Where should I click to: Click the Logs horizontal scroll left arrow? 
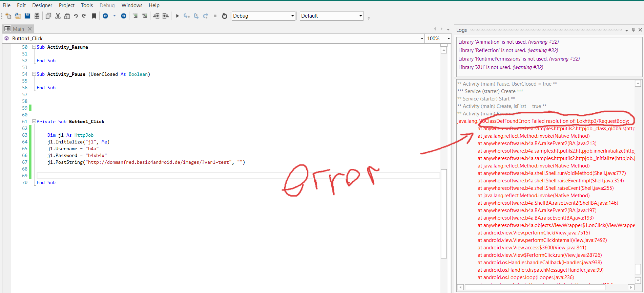460,287
